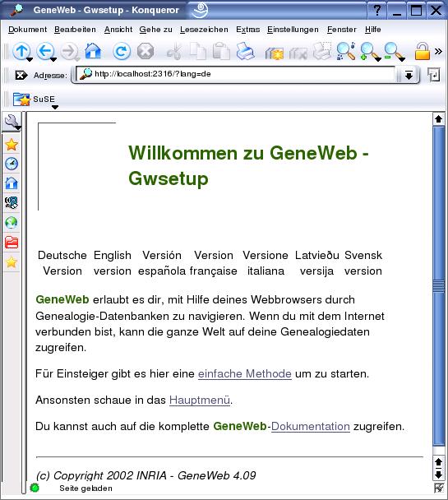Click the security padlock icon

coord(423,51)
